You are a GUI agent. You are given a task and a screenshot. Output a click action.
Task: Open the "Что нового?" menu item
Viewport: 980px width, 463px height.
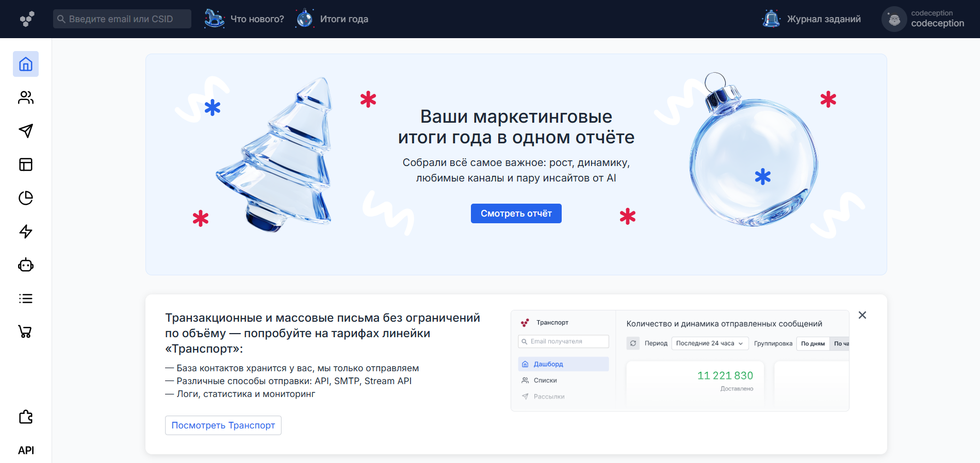(244, 19)
